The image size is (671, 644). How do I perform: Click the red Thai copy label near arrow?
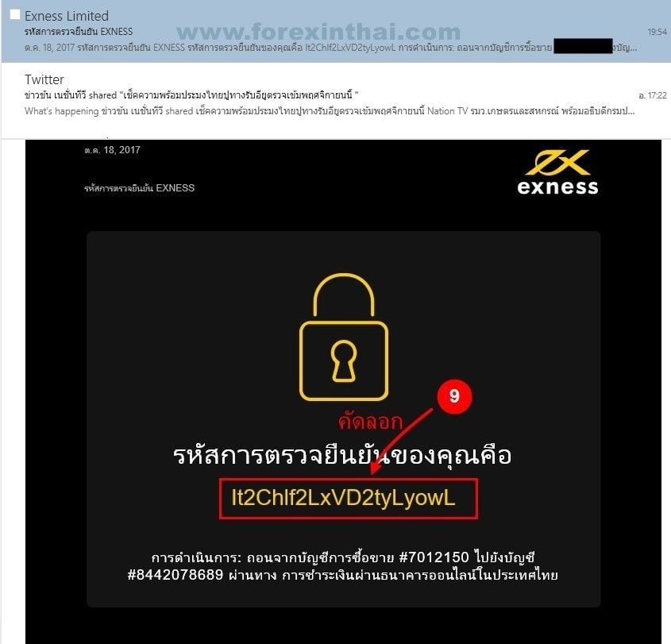[370, 422]
